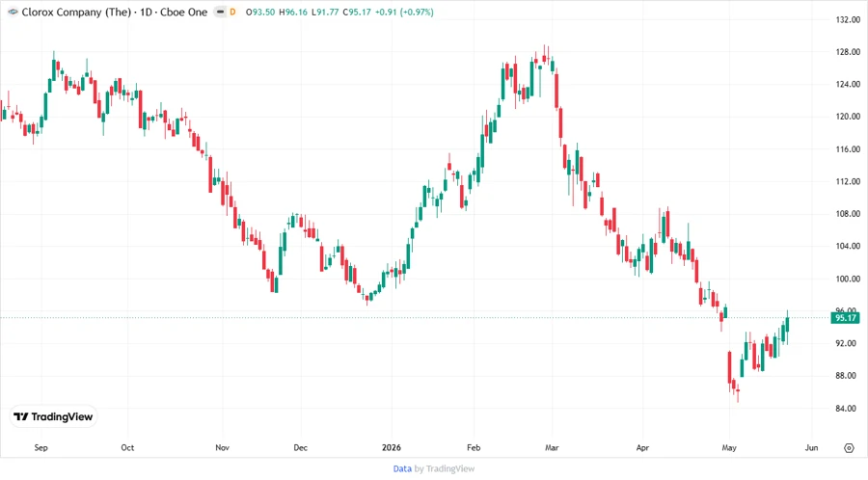Click the Nov label on time axis
868x480 pixels.
222,448
